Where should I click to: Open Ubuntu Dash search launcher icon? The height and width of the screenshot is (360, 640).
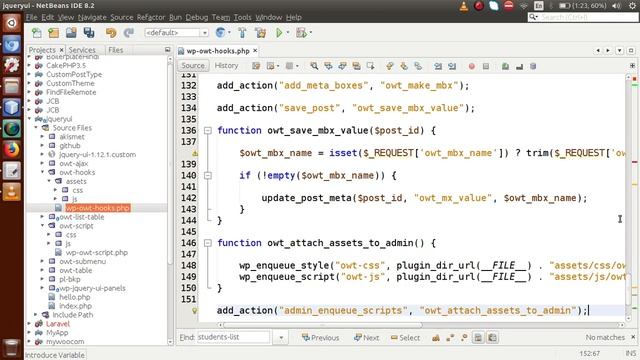tap(11, 23)
